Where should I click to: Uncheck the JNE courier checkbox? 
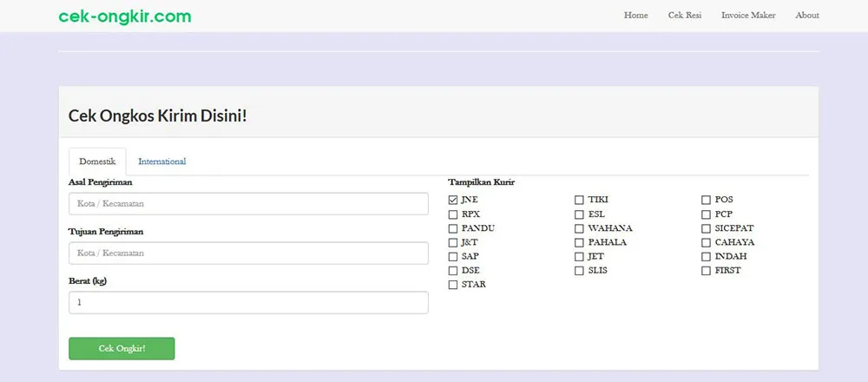(x=453, y=200)
